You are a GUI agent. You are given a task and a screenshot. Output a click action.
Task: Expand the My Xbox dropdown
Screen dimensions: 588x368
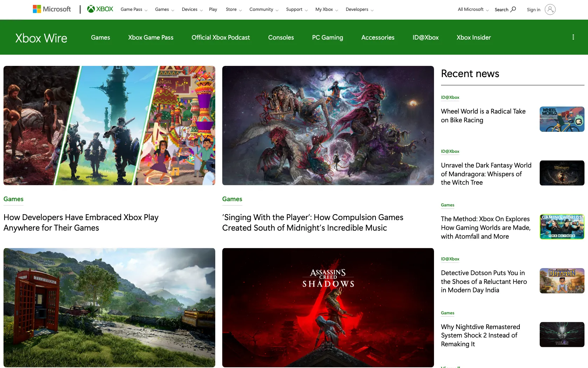click(x=327, y=9)
